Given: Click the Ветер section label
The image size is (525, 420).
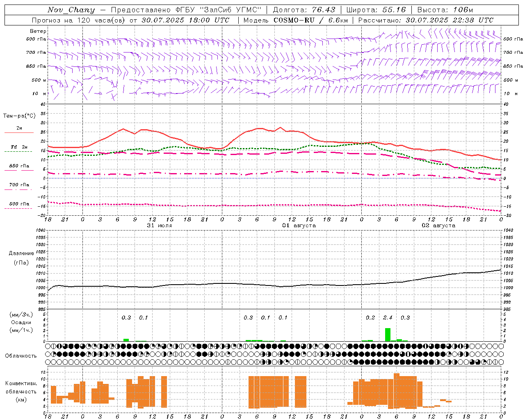Looking at the screenshot, I should coord(38,31).
